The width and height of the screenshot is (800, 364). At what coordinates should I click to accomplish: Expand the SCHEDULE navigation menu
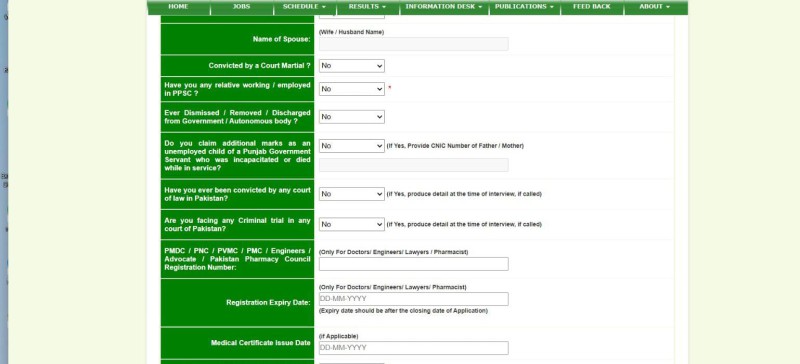click(305, 7)
